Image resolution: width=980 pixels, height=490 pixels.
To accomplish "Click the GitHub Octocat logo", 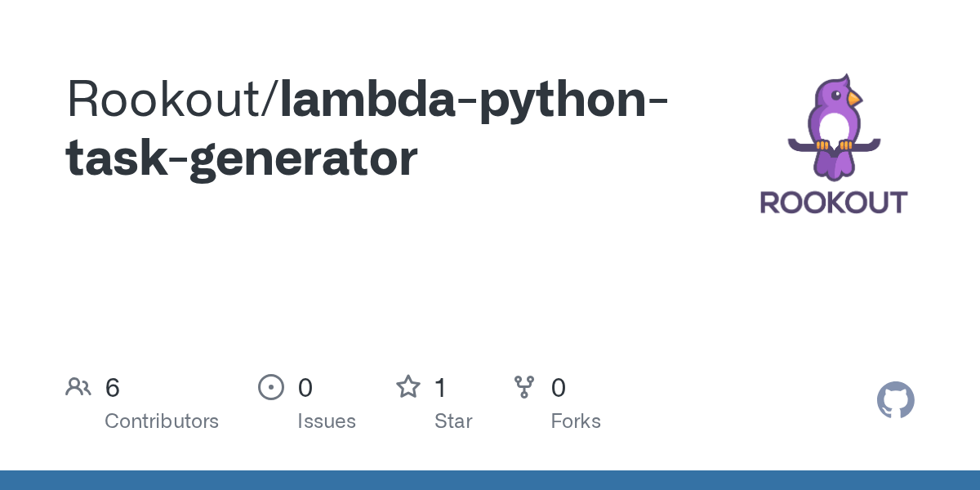I will click(x=895, y=400).
